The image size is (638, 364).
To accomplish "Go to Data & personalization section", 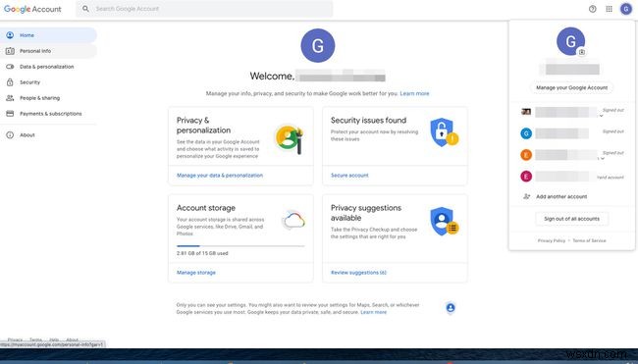I will click(x=49, y=67).
